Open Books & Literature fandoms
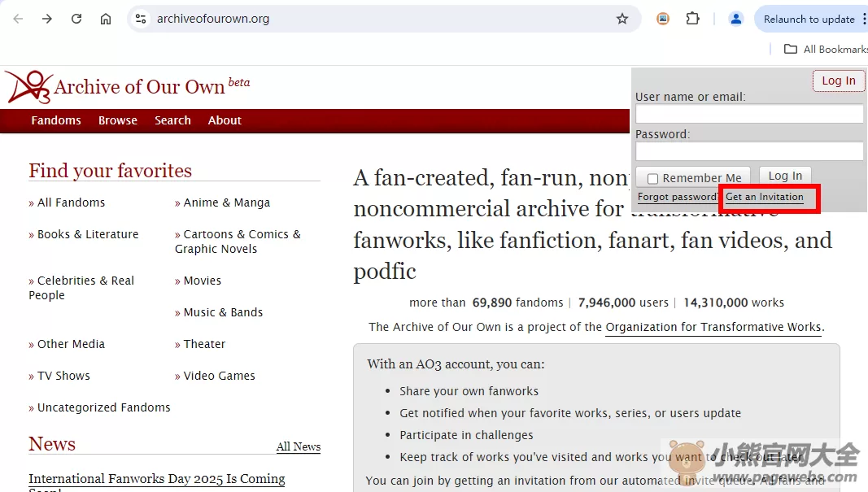This screenshot has height=492, width=868. tap(88, 234)
